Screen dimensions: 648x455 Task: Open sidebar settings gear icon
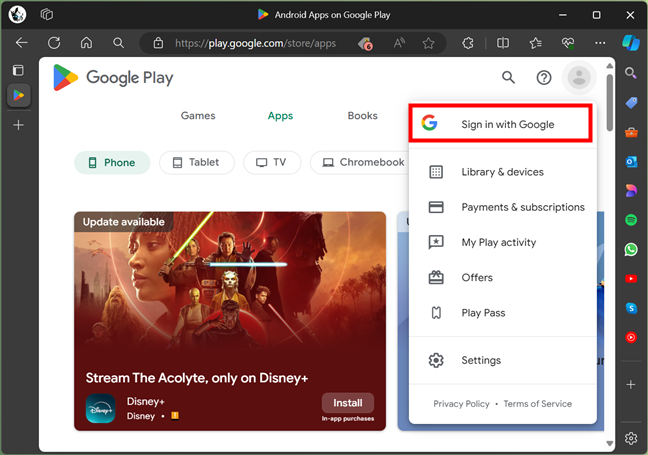point(631,438)
